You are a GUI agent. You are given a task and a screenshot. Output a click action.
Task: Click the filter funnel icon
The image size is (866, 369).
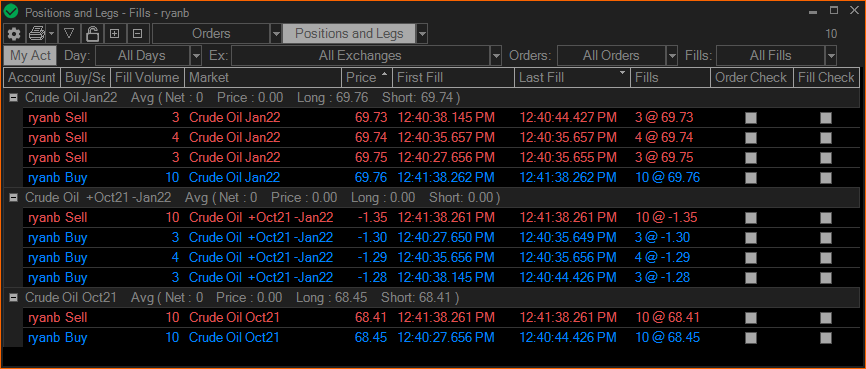[x=69, y=34]
